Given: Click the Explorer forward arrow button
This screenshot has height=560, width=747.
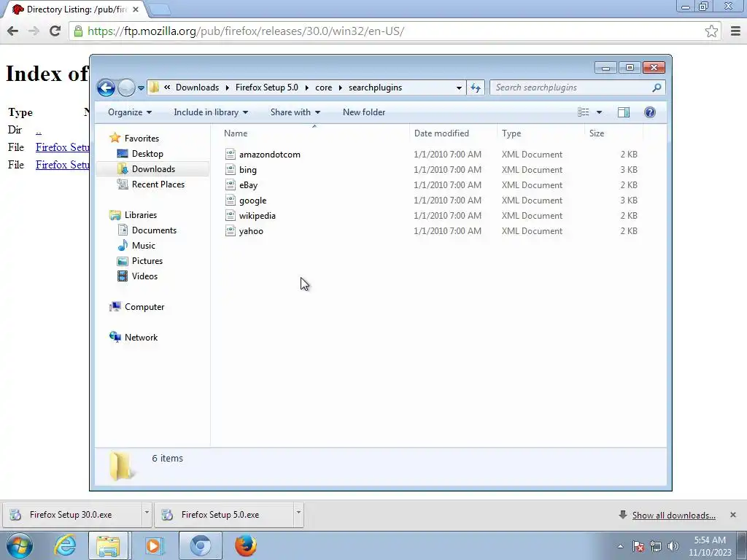Looking at the screenshot, I should [126, 87].
